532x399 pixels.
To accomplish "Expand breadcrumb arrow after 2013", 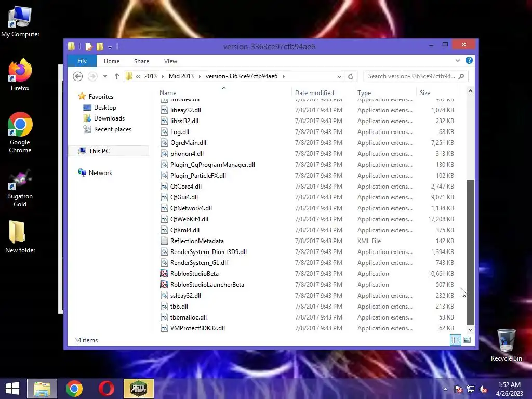I will point(163,76).
